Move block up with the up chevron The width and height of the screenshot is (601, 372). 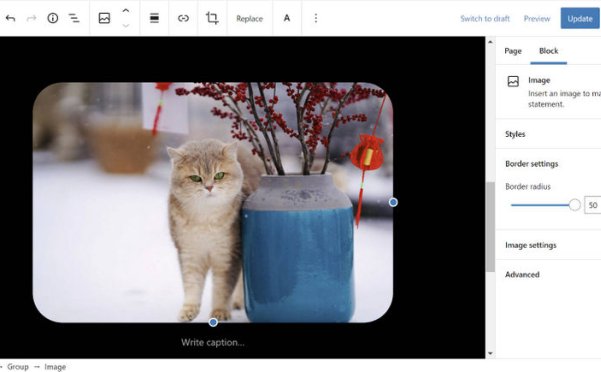126,10
